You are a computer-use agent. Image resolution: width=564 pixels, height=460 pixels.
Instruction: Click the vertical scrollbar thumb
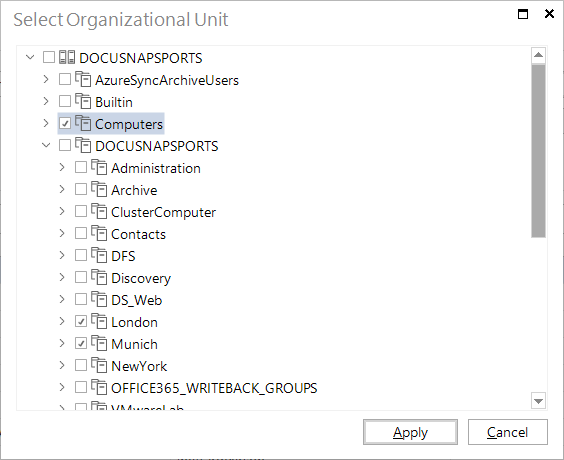tap(538, 151)
